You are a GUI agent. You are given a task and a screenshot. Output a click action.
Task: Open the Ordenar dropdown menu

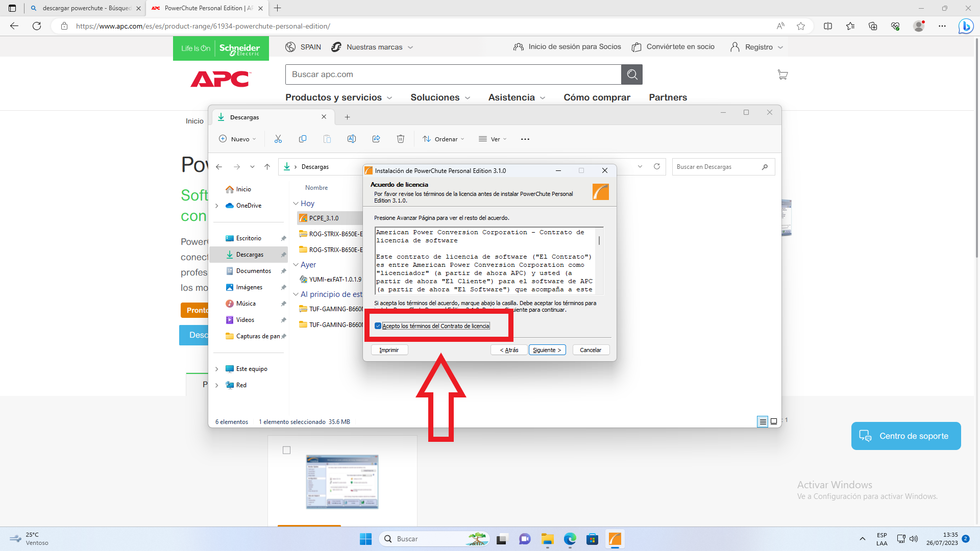click(444, 139)
